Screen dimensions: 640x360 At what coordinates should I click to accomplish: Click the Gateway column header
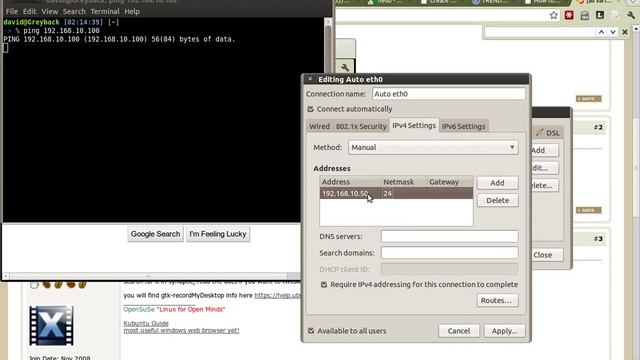(x=450, y=182)
